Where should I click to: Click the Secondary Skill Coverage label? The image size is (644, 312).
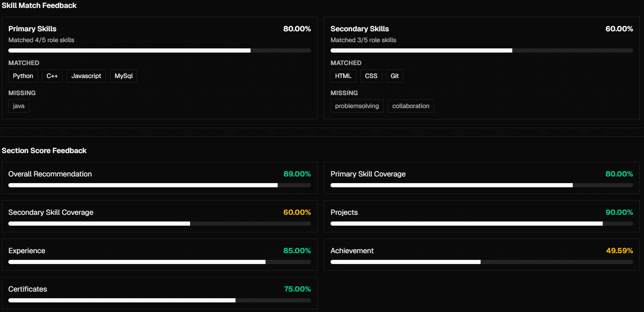click(51, 212)
